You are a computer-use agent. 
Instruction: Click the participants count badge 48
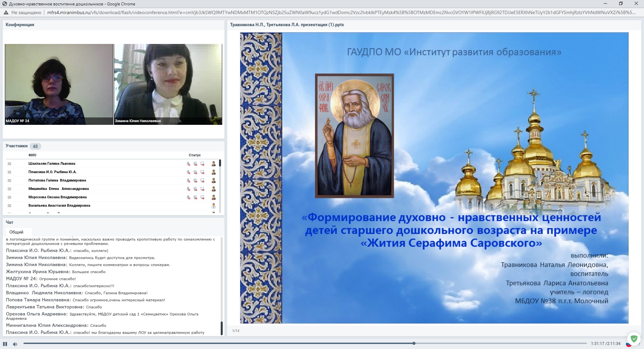35,146
